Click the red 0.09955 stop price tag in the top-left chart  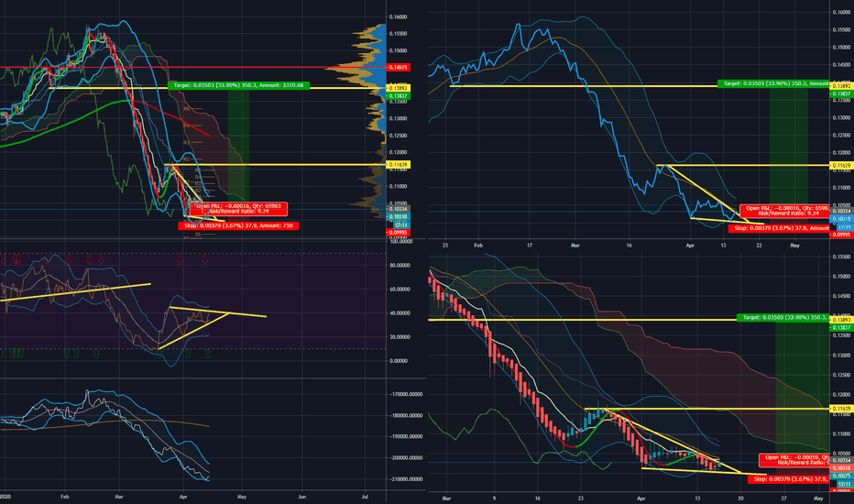tap(398, 233)
